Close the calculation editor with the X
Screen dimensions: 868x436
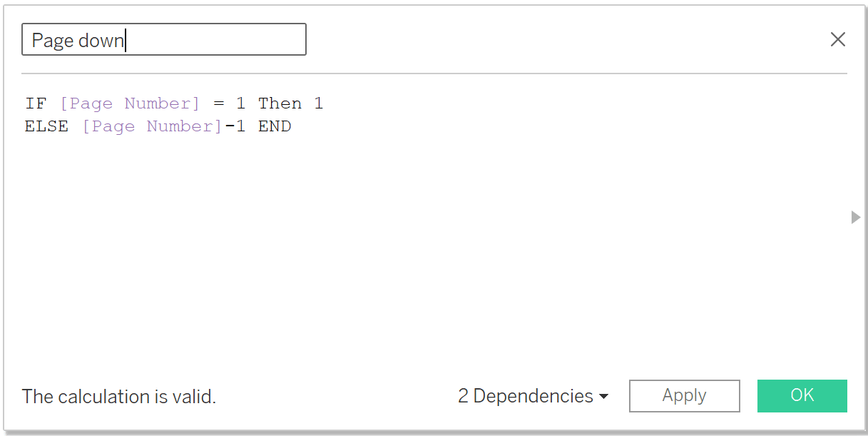[837, 39]
